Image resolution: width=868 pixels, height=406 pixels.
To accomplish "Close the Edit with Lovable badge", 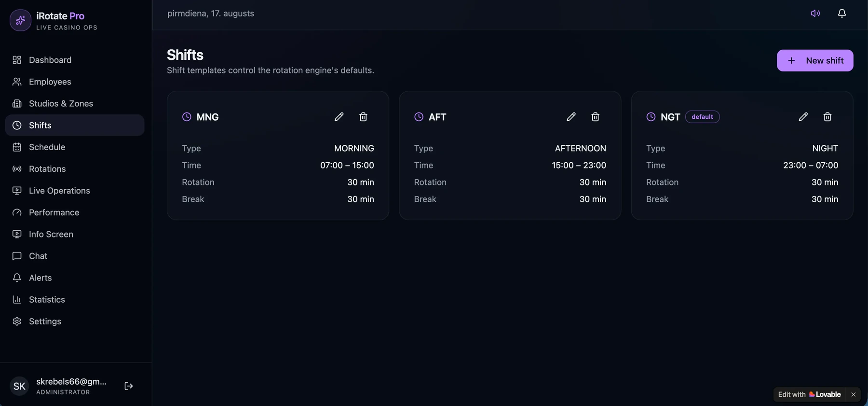I will [854, 394].
